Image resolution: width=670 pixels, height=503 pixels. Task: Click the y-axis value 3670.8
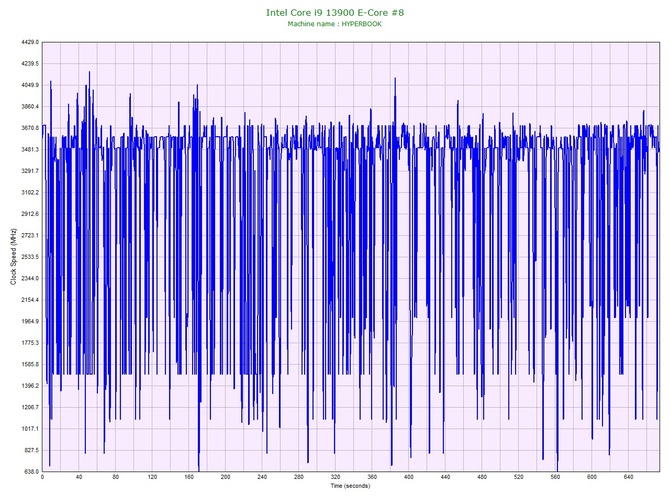coord(30,128)
